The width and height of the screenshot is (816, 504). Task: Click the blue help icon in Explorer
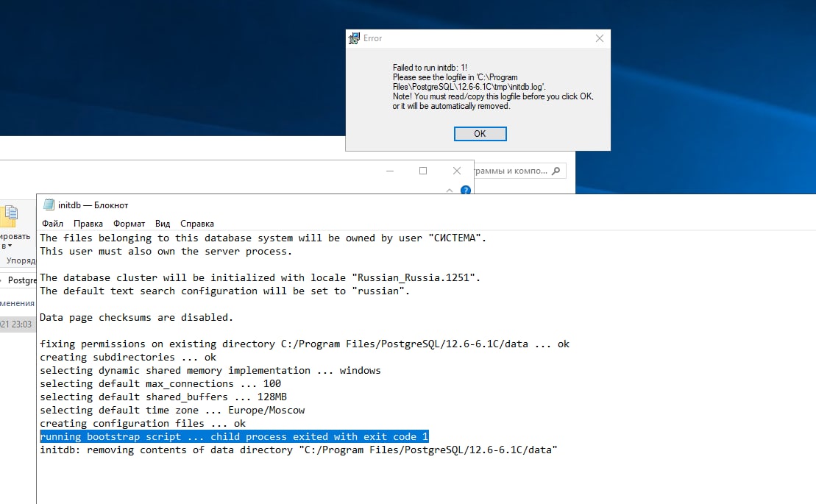coord(466,190)
